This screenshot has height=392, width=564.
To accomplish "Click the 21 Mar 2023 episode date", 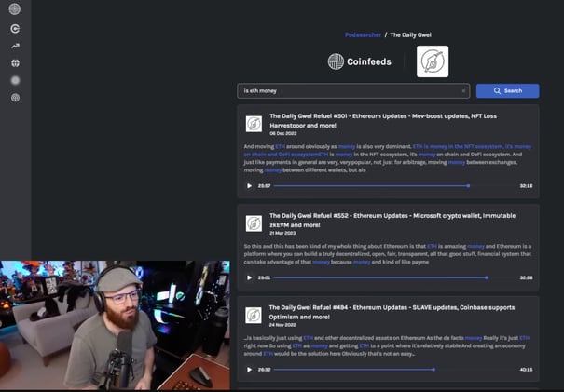I will tap(282, 233).
